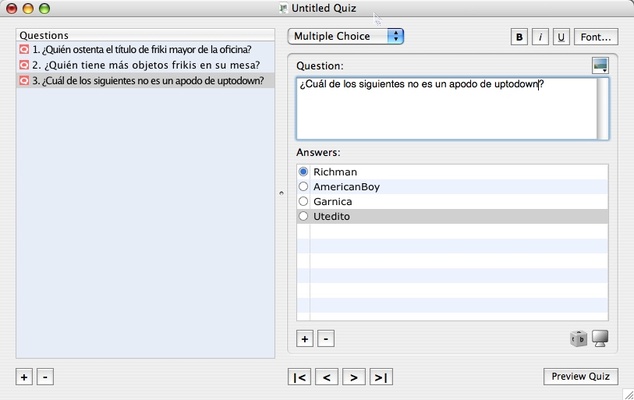Click the monitor display icon
Screen dimensions: 634x400
[x=600, y=339]
